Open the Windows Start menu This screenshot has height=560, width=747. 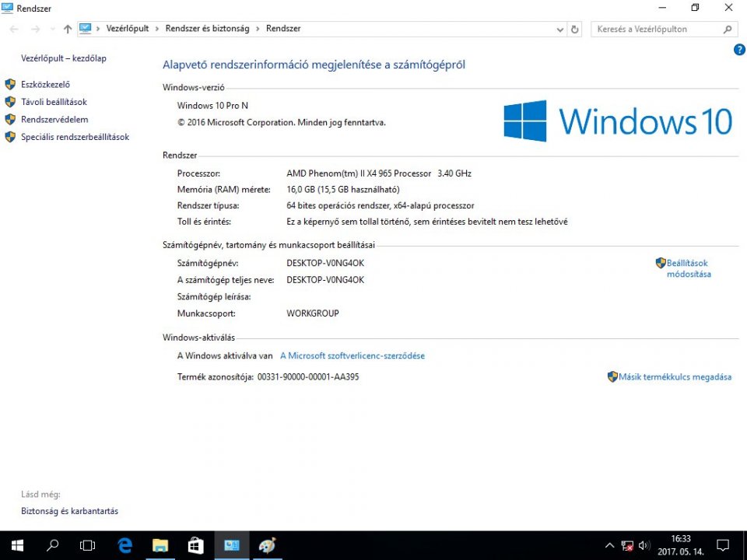17,546
